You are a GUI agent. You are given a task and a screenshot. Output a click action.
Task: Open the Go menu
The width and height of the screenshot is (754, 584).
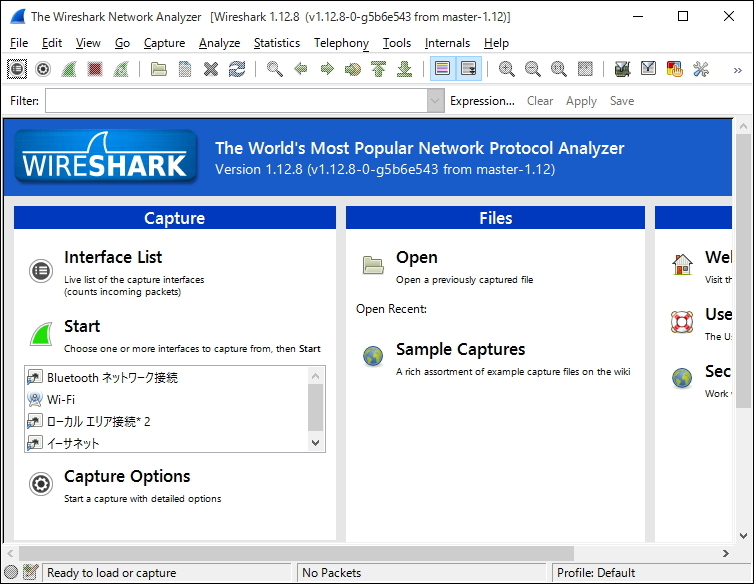tap(122, 43)
